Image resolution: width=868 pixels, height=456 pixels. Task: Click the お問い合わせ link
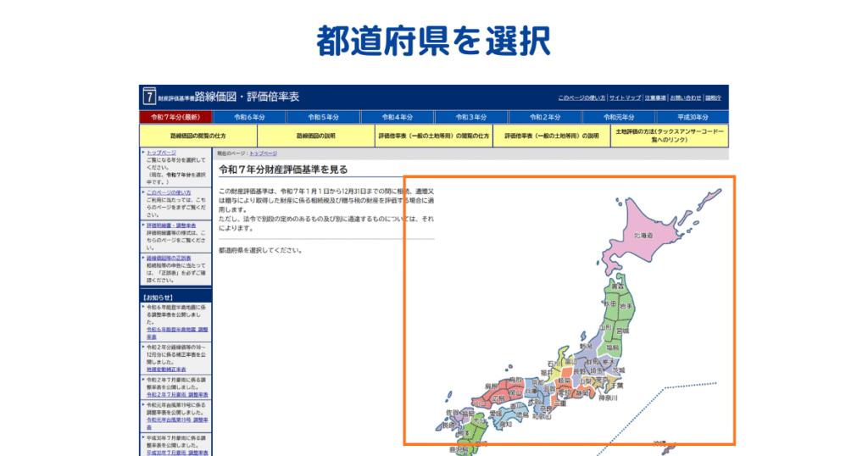[x=686, y=98]
